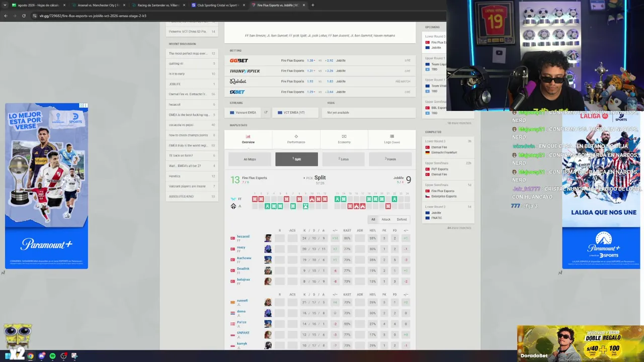Image resolution: width=644 pixels, height=362 pixels.
Task: Open the GGBET betting logo
Action: [239, 60]
